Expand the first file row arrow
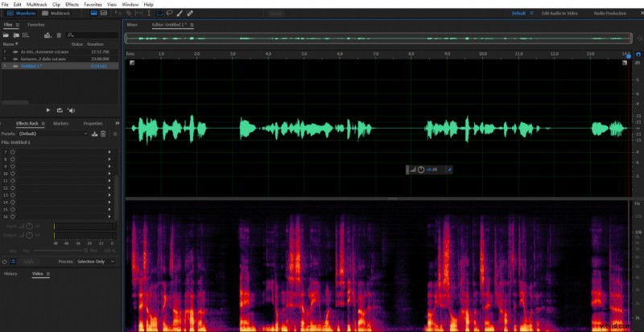 [x=5, y=51]
